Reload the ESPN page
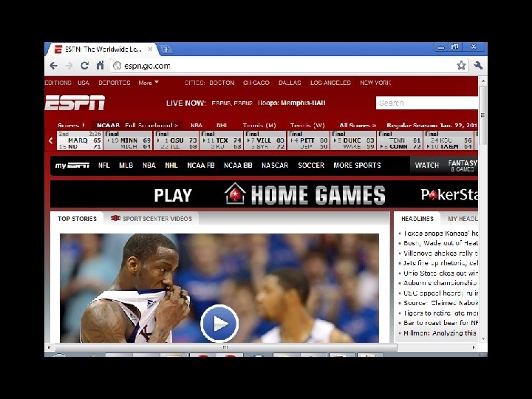The image size is (532, 399). pyautogui.click(x=84, y=66)
